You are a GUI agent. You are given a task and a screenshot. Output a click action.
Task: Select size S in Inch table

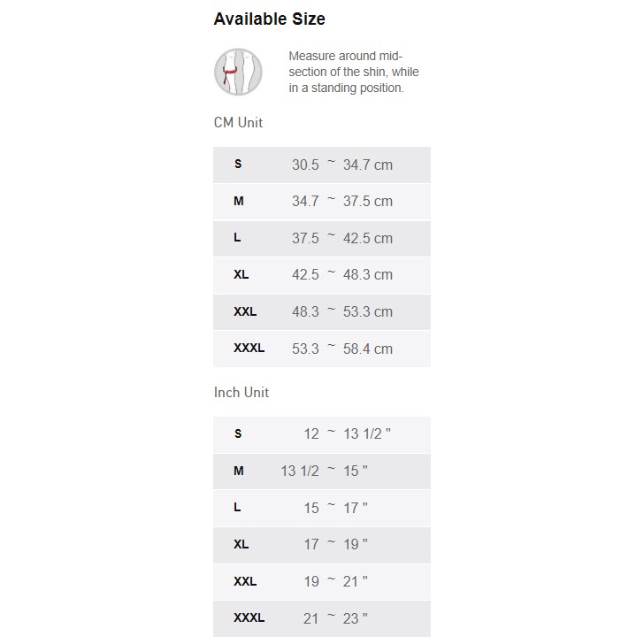tap(238, 433)
